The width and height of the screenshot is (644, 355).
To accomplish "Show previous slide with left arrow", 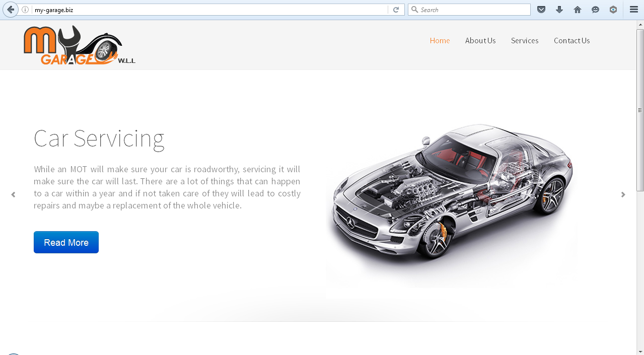I will [13, 195].
